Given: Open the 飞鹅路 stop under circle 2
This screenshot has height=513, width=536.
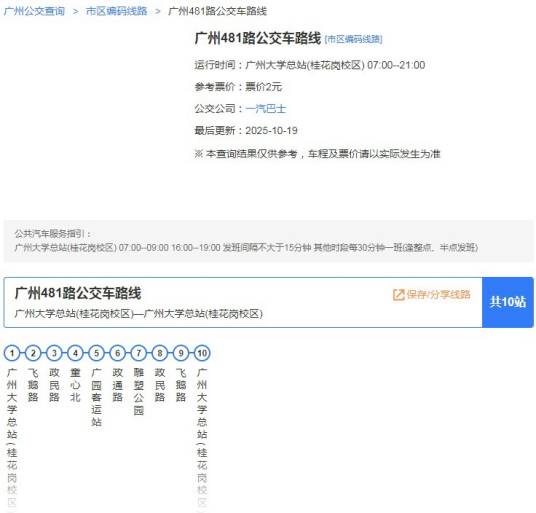Looking at the screenshot, I should point(33,385).
